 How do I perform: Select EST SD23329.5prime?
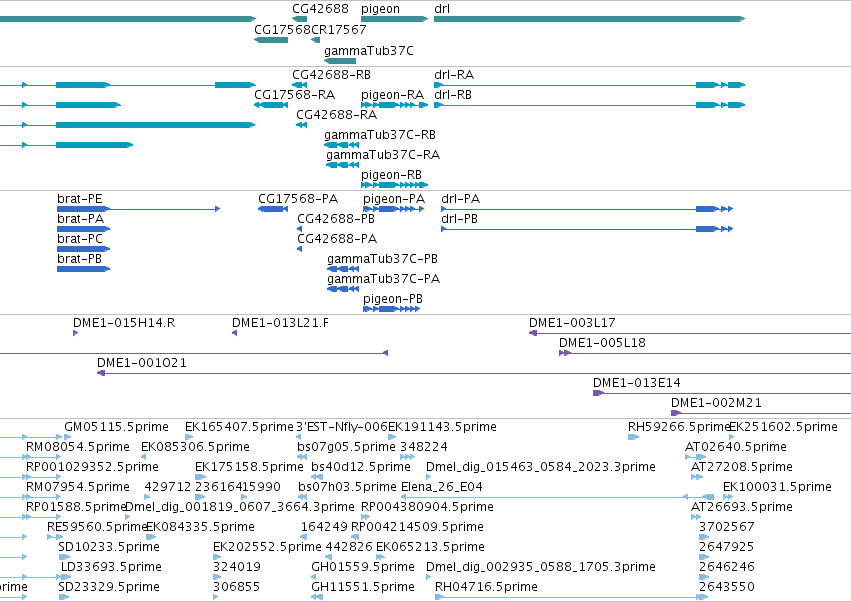coord(109,588)
